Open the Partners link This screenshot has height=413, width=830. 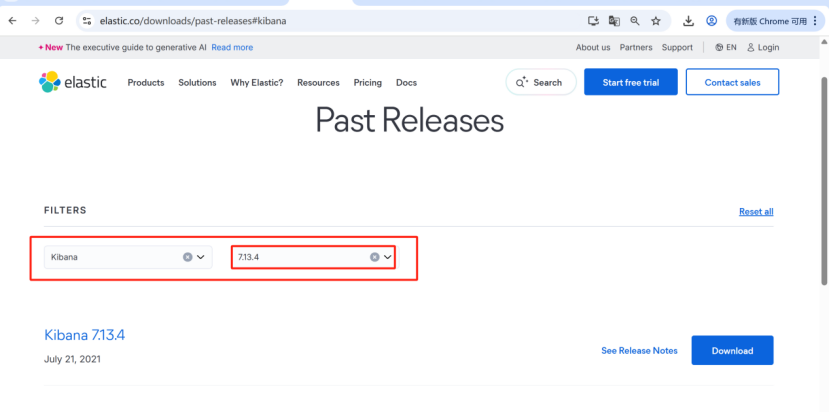(636, 47)
